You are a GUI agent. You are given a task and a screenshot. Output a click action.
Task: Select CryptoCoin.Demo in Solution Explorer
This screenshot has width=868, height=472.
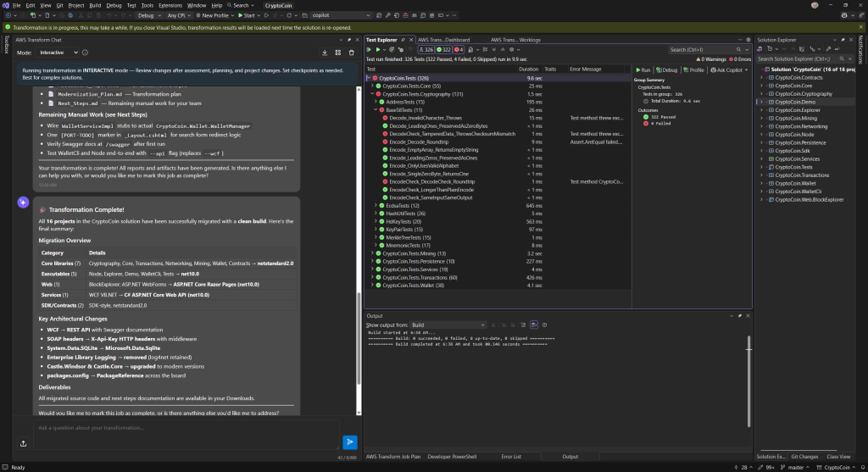pyautogui.click(x=795, y=102)
